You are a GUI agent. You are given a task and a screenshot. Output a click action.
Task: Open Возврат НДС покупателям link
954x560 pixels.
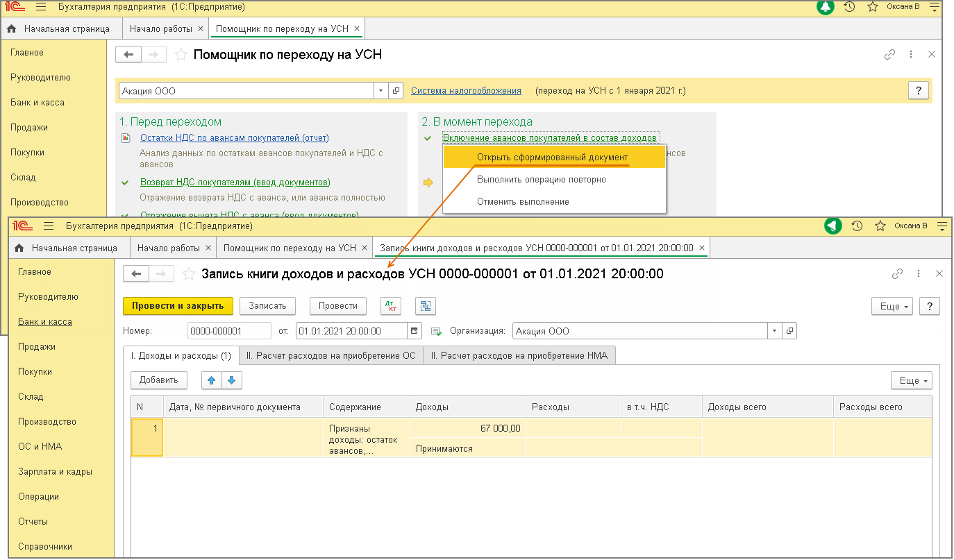click(x=235, y=183)
